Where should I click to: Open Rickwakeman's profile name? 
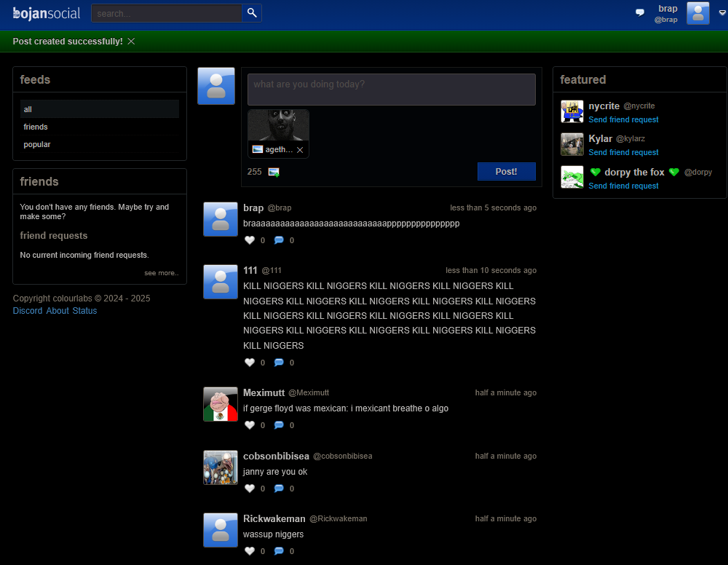coord(274,518)
